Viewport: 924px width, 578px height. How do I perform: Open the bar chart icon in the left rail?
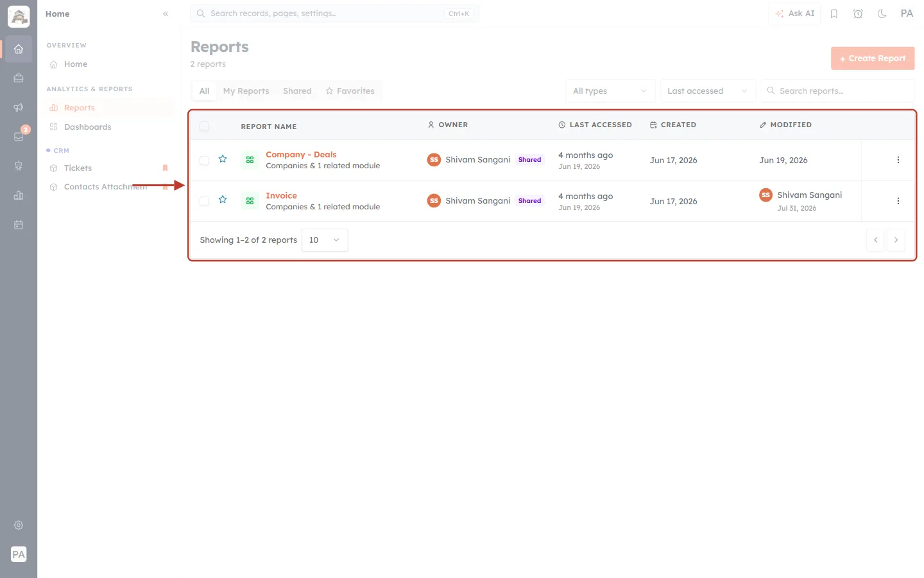pyautogui.click(x=19, y=195)
